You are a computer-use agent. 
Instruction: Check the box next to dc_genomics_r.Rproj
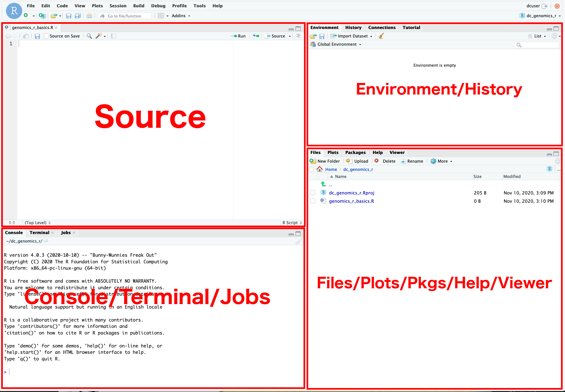[312, 193]
